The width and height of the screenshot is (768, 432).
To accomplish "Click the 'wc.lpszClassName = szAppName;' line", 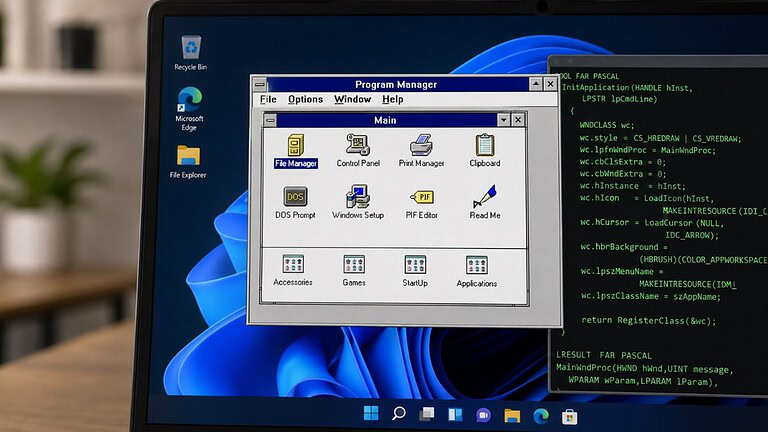I will click(650, 296).
